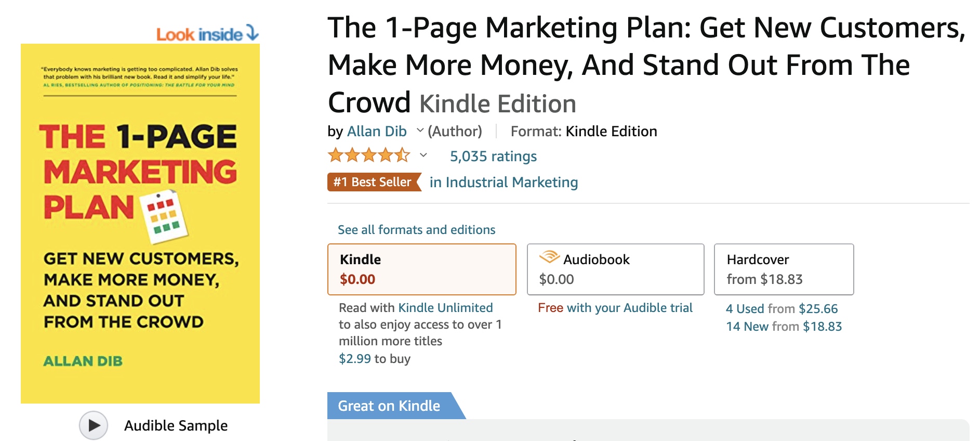Click the star rating icons
The height and width of the screenshot is (441, 980).
pos(368,155)
